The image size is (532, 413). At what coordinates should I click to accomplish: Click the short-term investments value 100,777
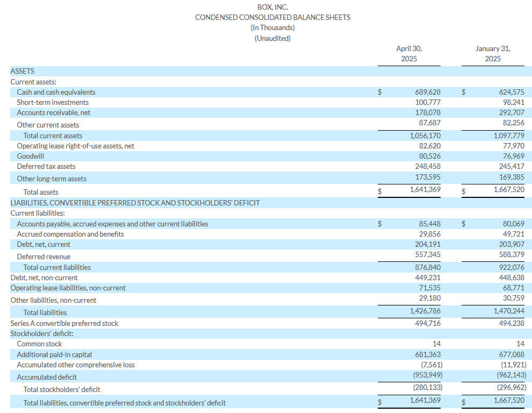click(x=428, y=102)
